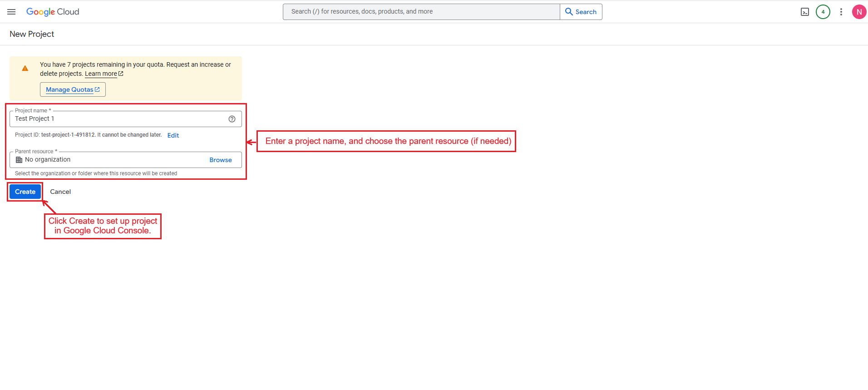Click the help icon in Project name field

pos(232,119)
